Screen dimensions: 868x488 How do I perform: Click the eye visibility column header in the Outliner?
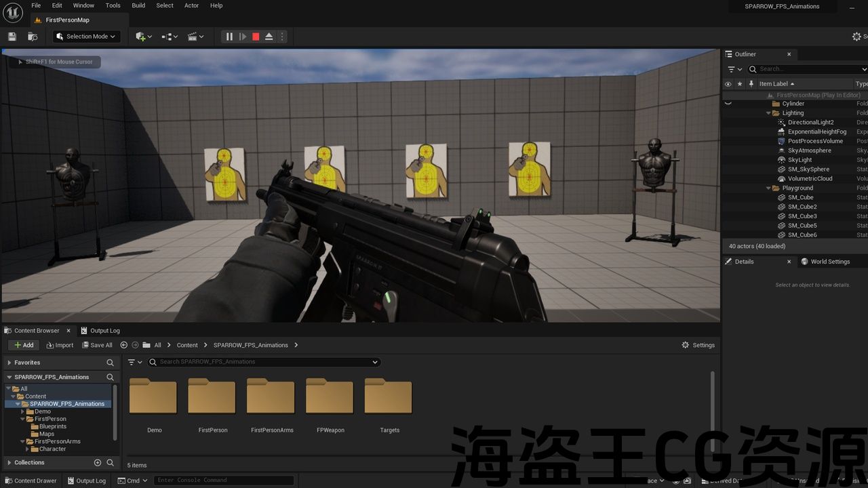point(728,84)
